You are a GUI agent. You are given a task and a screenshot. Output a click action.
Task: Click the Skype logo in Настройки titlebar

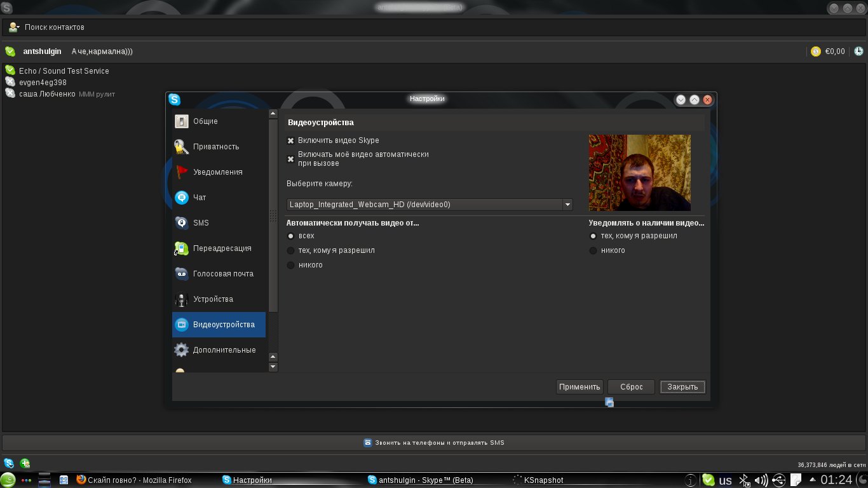pos(174,100)
